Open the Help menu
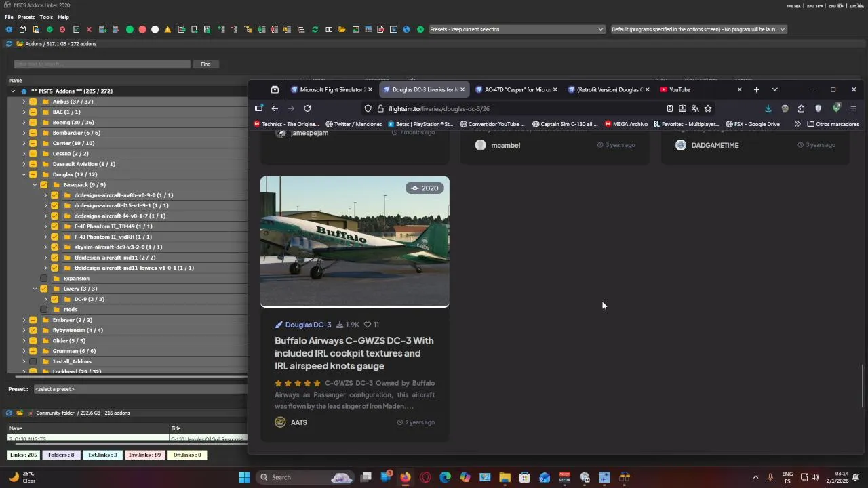This screenshot has height=488, width=868. (x=63, y=17)
